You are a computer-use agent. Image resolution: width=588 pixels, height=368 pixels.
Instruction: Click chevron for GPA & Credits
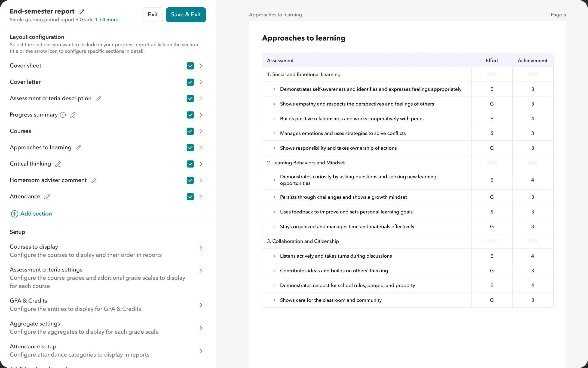(201, 305)
